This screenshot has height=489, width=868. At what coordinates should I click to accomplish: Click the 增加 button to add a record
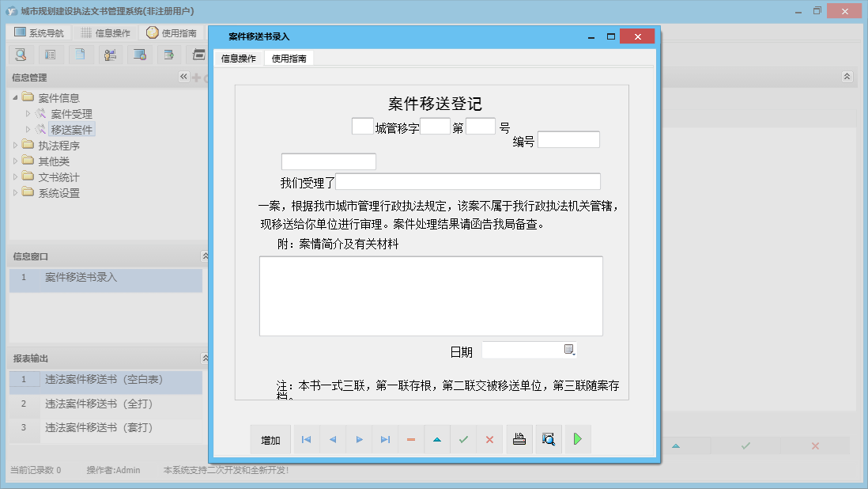[x=270, y=439]
